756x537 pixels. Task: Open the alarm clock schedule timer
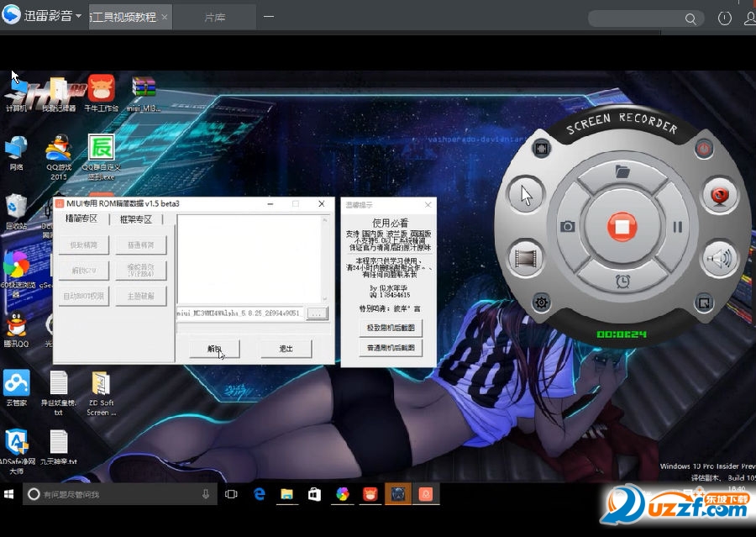pos(622,281)
